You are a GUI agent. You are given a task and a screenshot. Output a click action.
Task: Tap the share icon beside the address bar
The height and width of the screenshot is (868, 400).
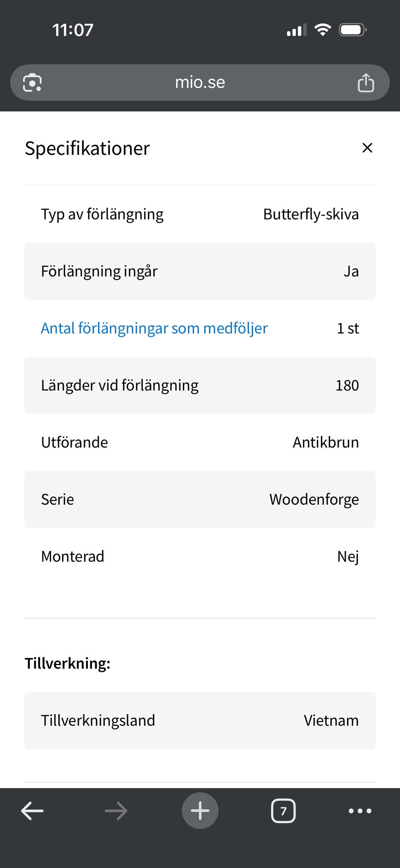(x=366, y=83)
